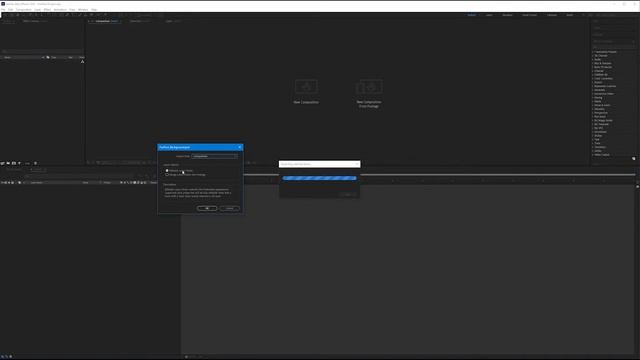Click the create new bin icon in Effects panel

tap(633, 158)
